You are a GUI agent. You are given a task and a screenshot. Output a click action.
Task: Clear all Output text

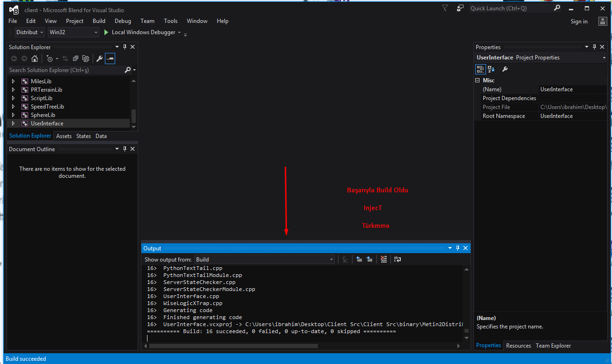coord(384,259)
